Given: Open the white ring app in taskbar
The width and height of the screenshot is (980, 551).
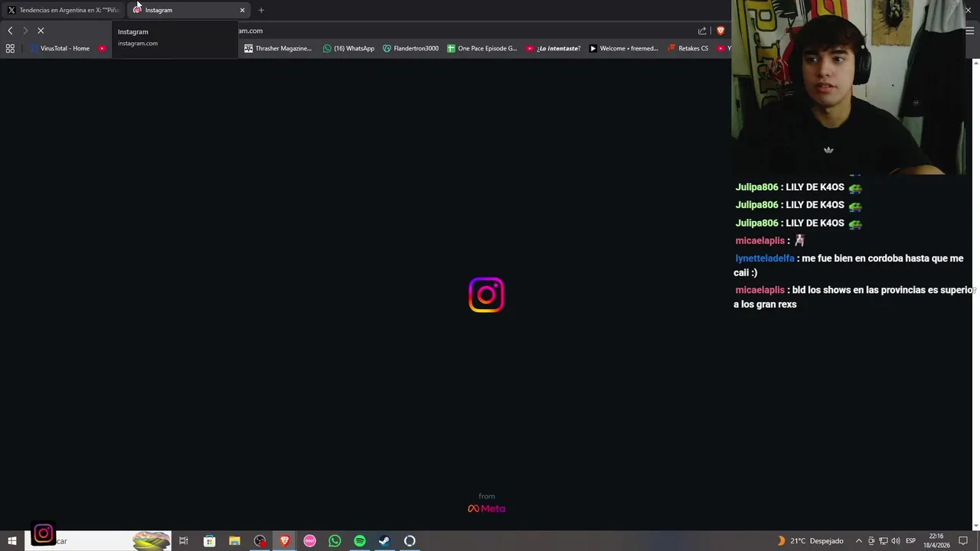Looking at the screenshot, I should pyautogui.click(x=410, y=541).
